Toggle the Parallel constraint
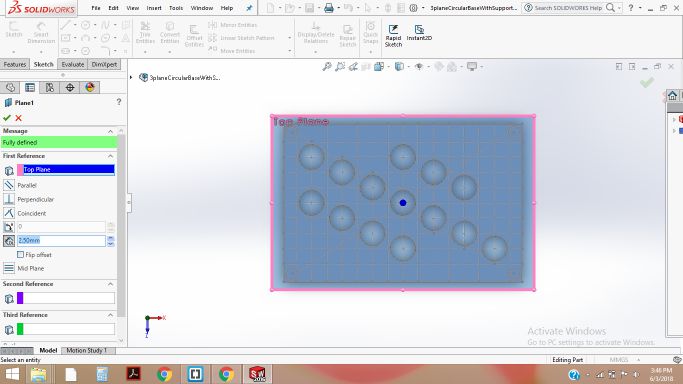The width and height of the screenshot is (683, 384). (9, 185)
